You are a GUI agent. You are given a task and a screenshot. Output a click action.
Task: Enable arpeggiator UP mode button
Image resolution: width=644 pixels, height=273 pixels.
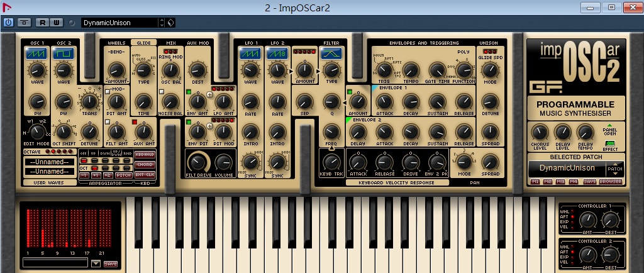click(95, 159)
